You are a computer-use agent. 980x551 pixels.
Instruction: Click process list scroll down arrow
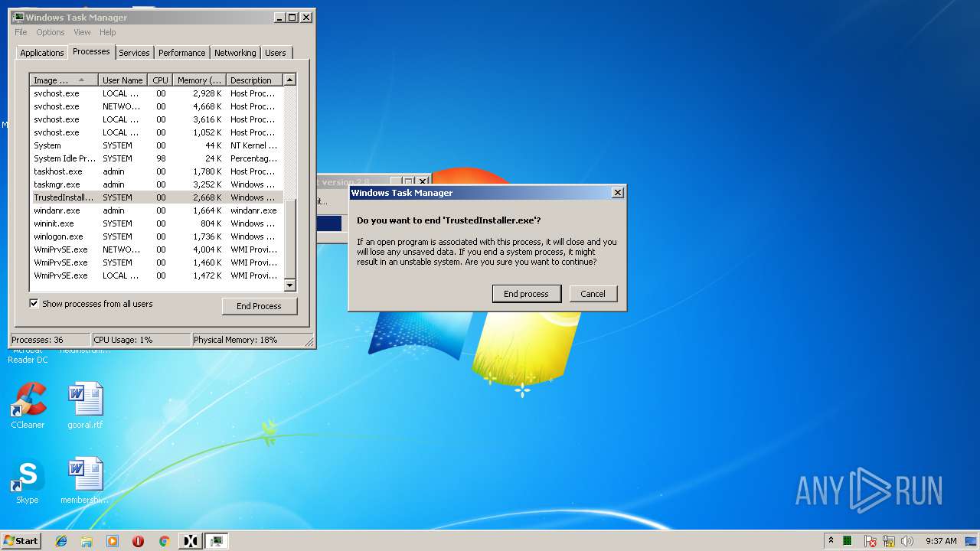click(x=289, y=285)
